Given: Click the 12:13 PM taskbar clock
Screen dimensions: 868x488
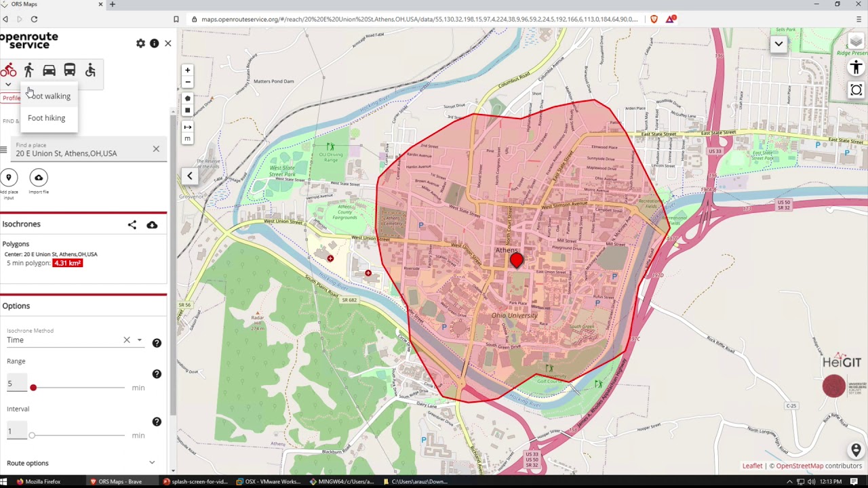Looking at the screenshot, I should pos(831,482).
